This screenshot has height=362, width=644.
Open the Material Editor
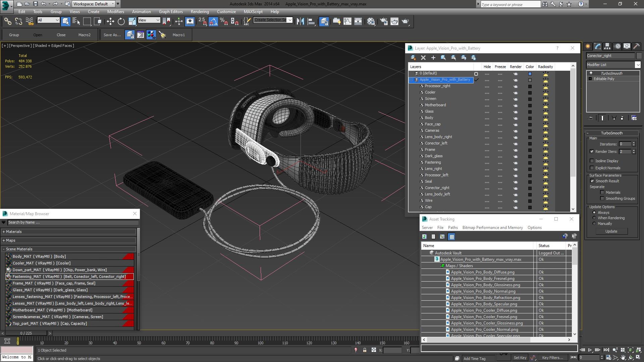(371, 21)
